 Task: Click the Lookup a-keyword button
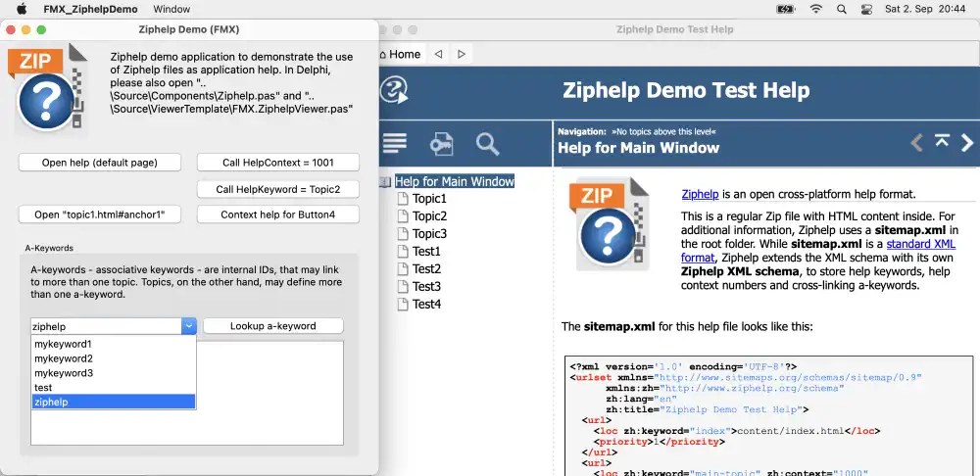(273, 325)
